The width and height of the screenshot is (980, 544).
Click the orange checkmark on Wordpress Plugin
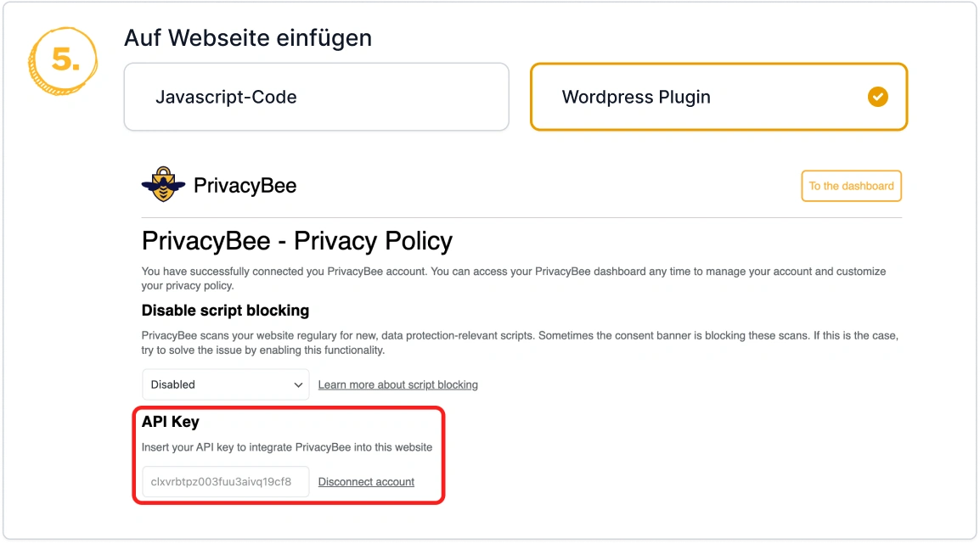click(x=877, y=97)
